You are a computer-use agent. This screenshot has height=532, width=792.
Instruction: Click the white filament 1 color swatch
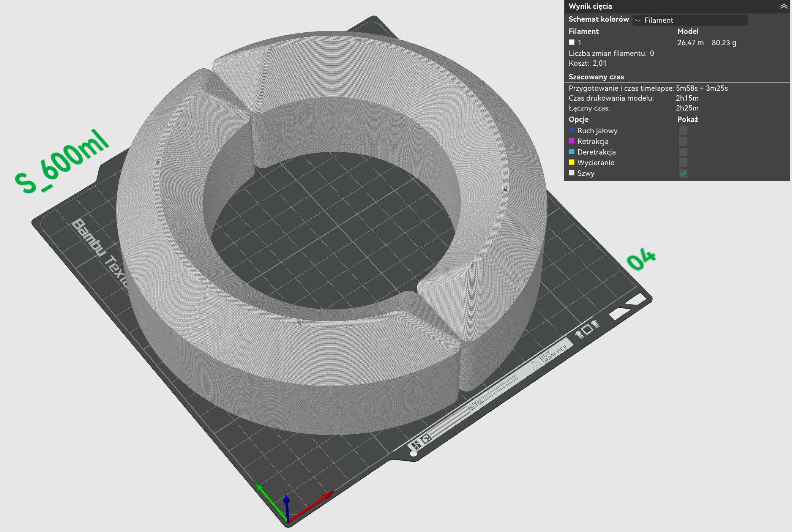pos(572,42)
